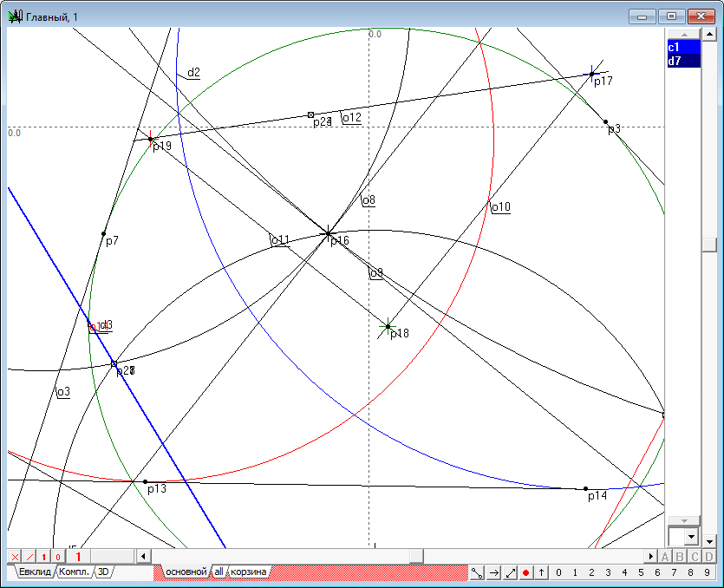Select point p18 on the canvas
724x588 pixels.
[388, 327]
